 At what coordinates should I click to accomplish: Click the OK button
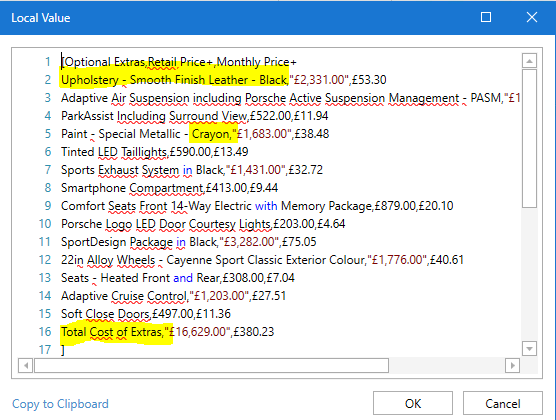point(413,403)
